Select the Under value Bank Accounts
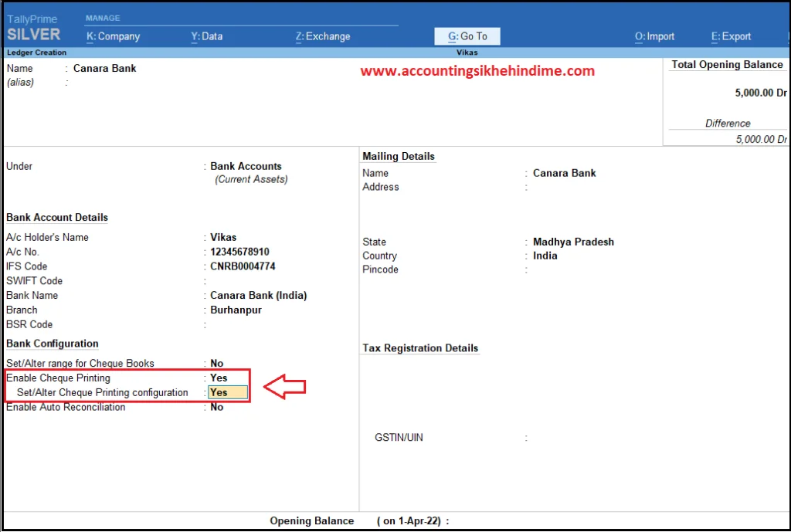 pyautogui.click(x=246, y=166)
